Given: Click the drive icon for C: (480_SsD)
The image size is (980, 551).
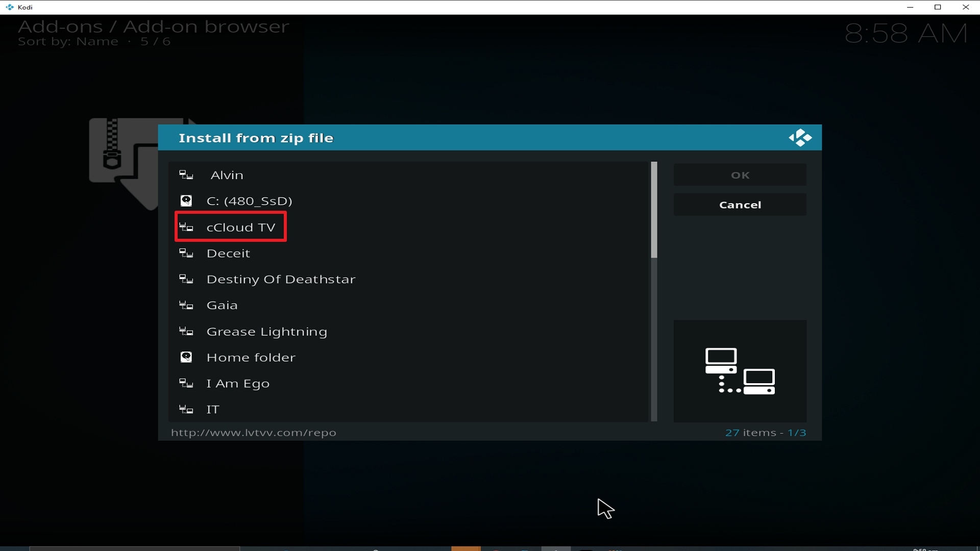Looking at the screenshot, I should (x=186, y=201).
